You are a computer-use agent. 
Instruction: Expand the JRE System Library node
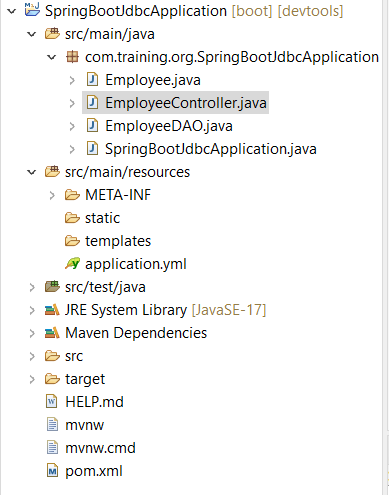32,310
